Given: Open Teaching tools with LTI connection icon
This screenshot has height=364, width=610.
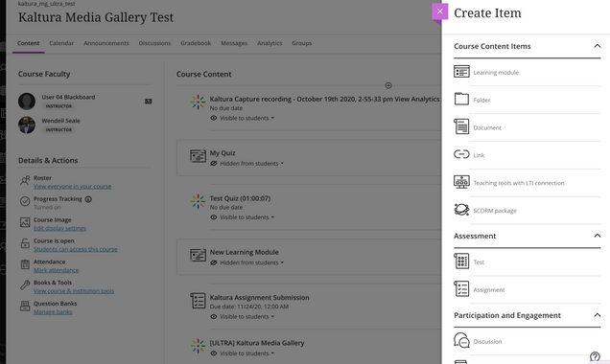Looking at the screenshot, I should (461, 182).
